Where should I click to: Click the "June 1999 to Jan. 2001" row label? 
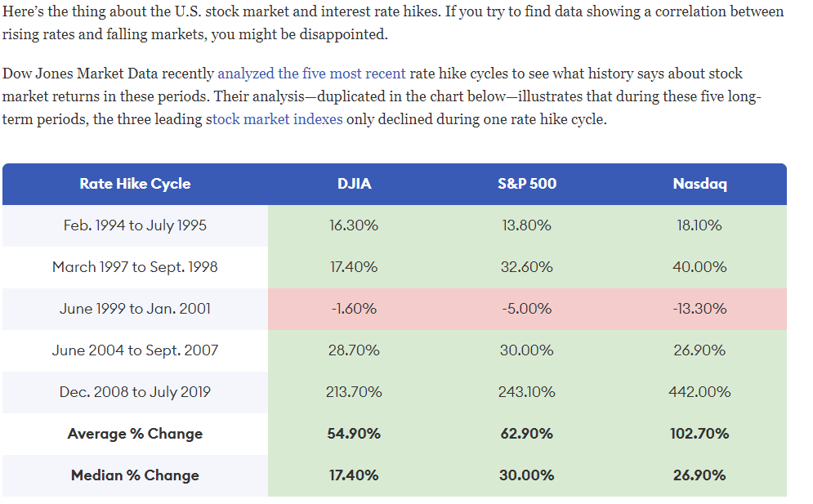pyautogui.click(x=135, y=309)
